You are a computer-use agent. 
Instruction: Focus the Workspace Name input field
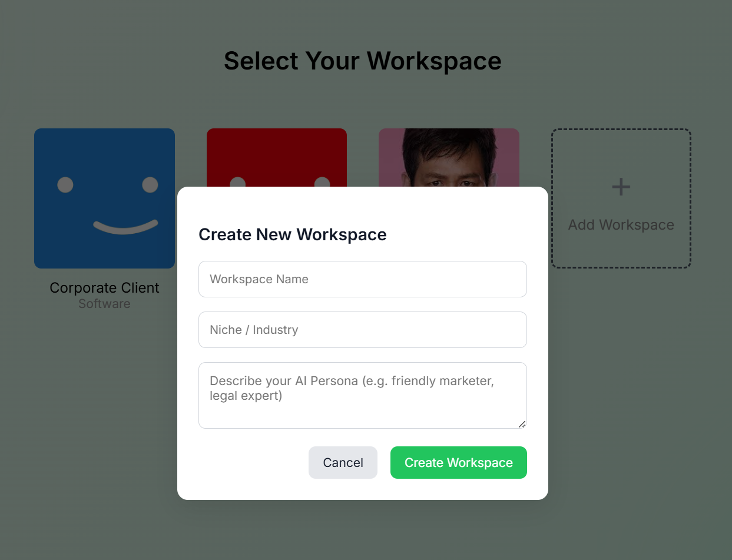tap(363, 279)
